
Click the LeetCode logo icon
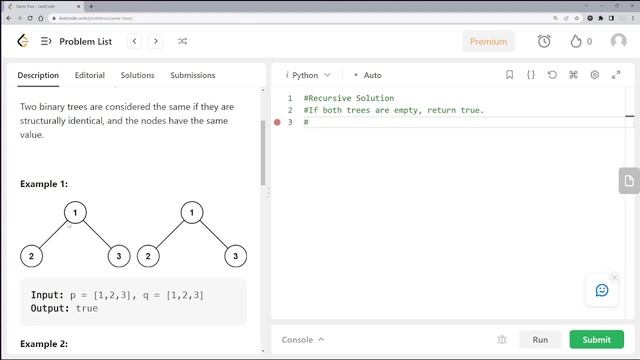pyautogui.click(x=23, y=41)
